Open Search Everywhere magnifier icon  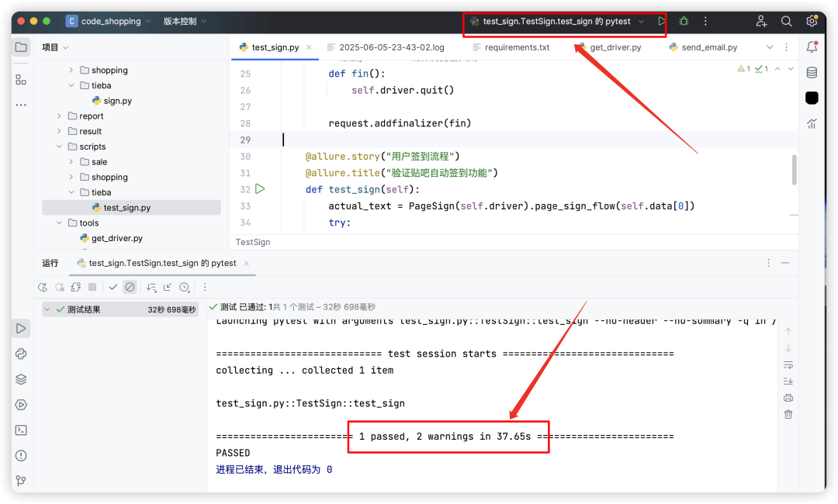pyautogui.click(x=786, y=22)
